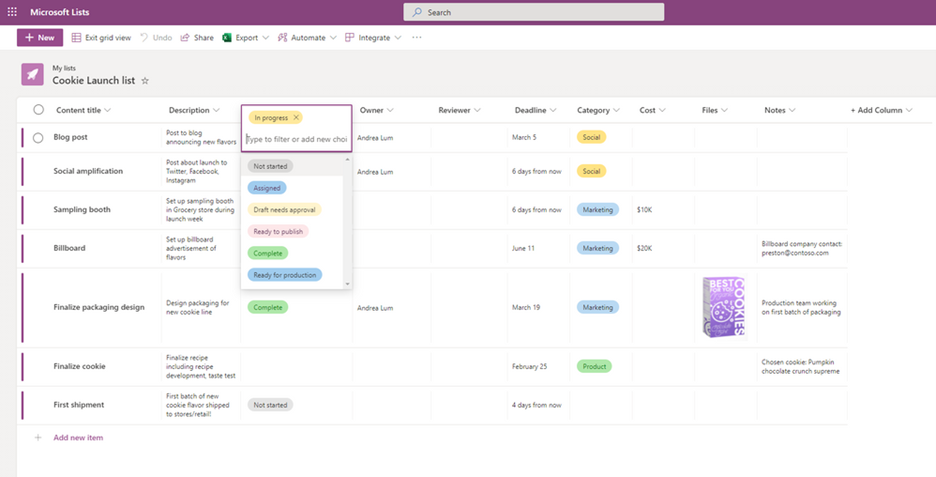Click the preston@contoso.com note cell
Screen dimensions: 936x477
click(x=802, y=248)
